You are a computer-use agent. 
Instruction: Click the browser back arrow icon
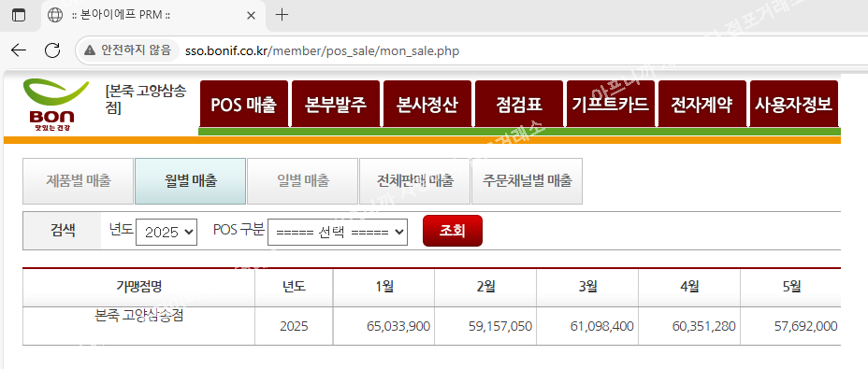tap(19, 50)
